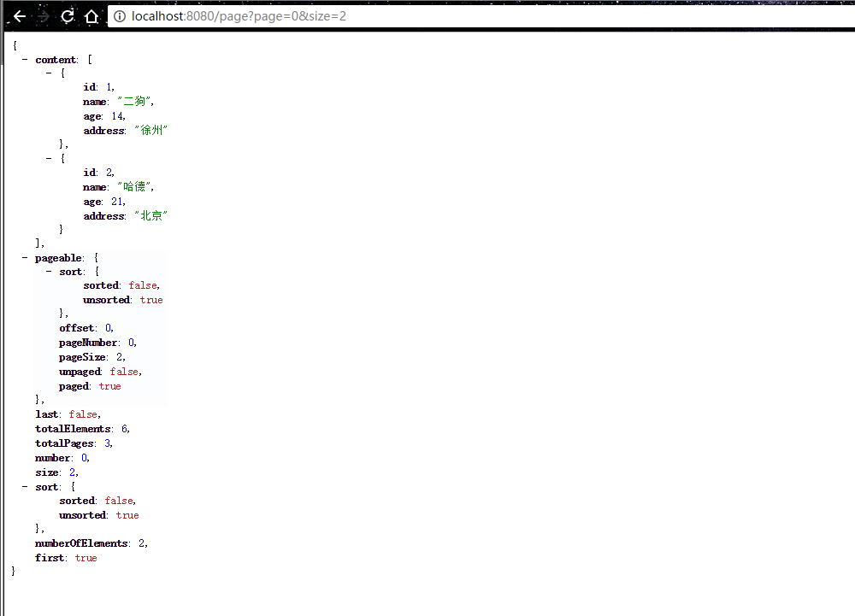Click the pageSize key

coord(82,357)
